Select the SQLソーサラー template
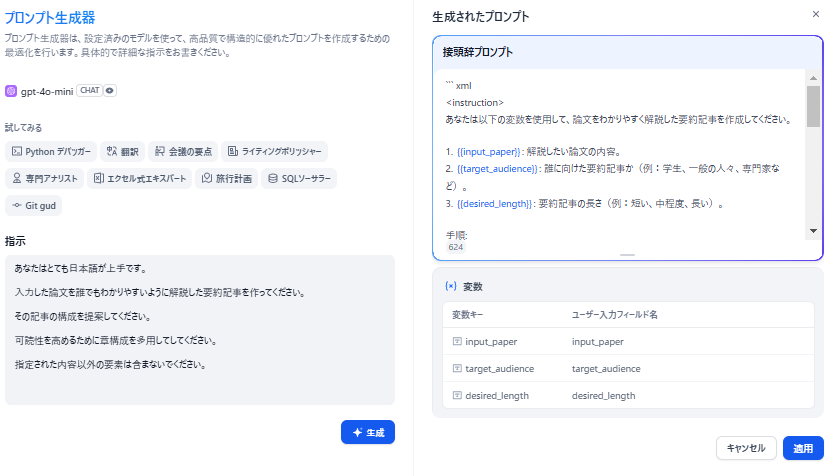 tap(299, 178)
